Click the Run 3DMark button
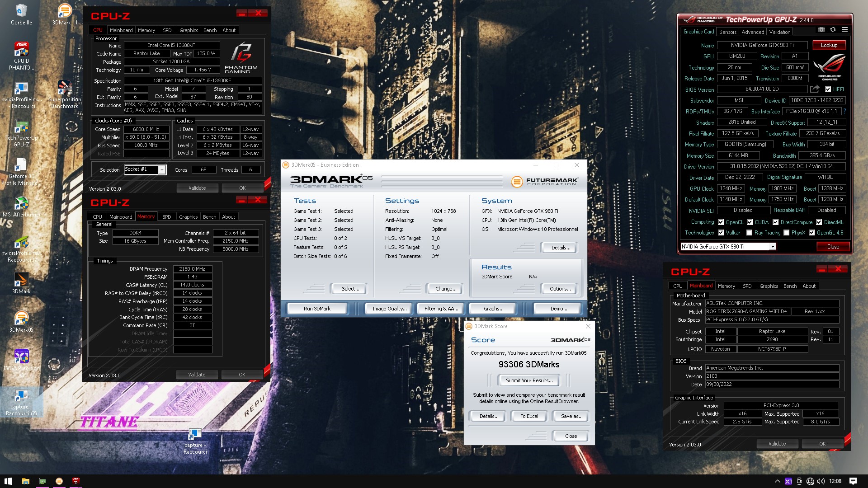The width and height of the screenshot is (868, 488). [317, 309]
